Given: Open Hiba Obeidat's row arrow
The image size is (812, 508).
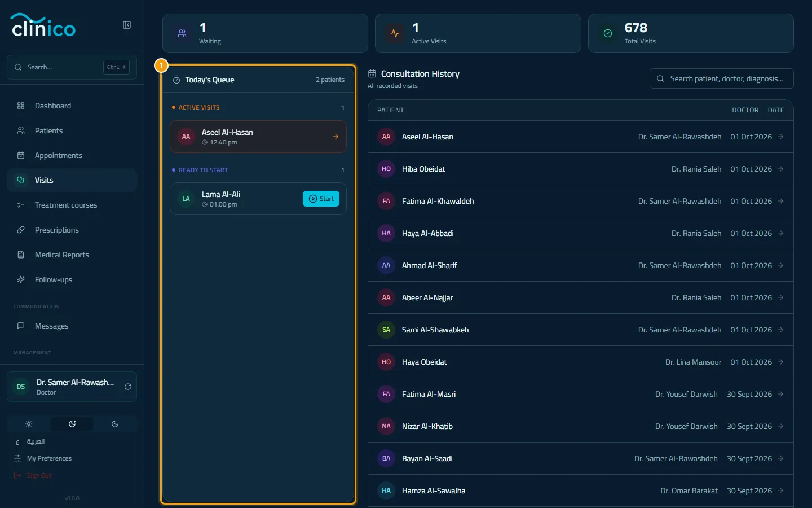Looking at the screenshot, I should pos(780,169).
